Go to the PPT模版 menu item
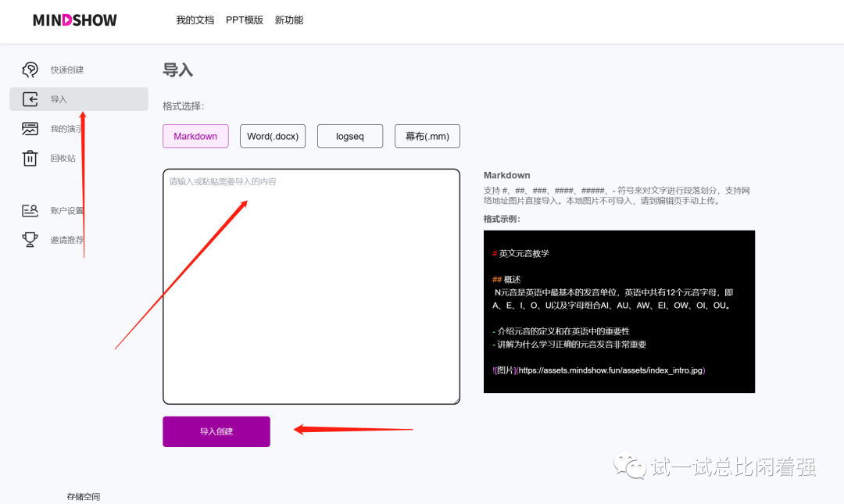The width and height of the screenshot is (844, 504). (x=244, y=20)
